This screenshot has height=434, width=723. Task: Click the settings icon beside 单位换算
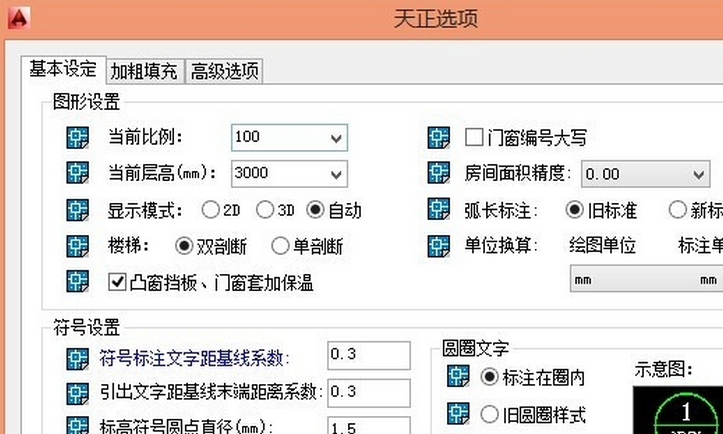439,246
